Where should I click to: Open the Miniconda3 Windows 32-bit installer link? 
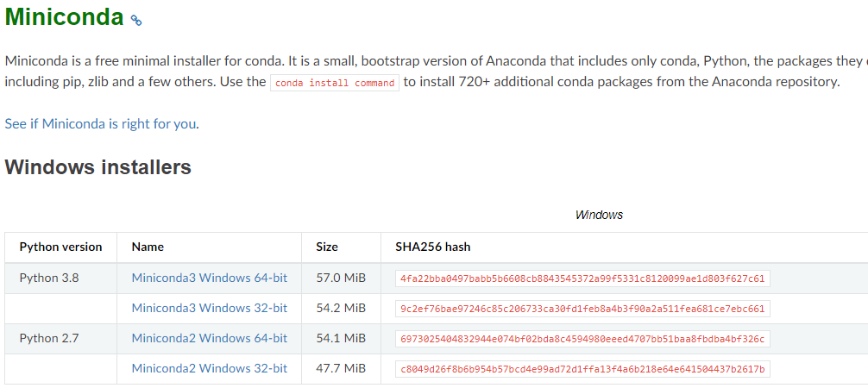pos(210,308)
